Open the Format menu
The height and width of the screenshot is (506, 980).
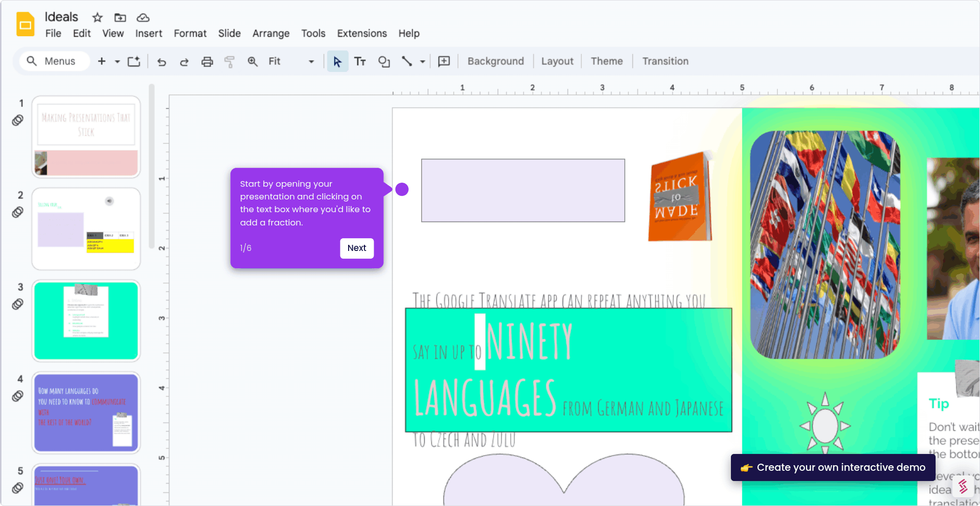[x=190, y=33]
